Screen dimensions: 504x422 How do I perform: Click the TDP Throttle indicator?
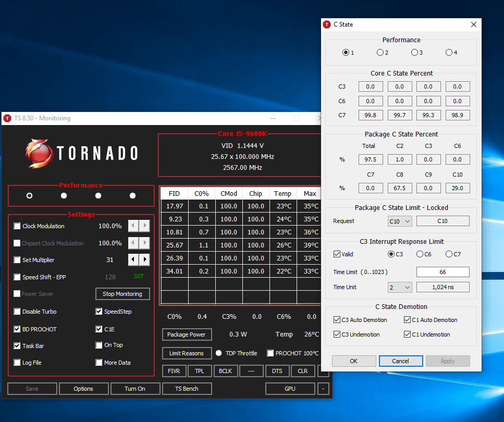[219, 353]
